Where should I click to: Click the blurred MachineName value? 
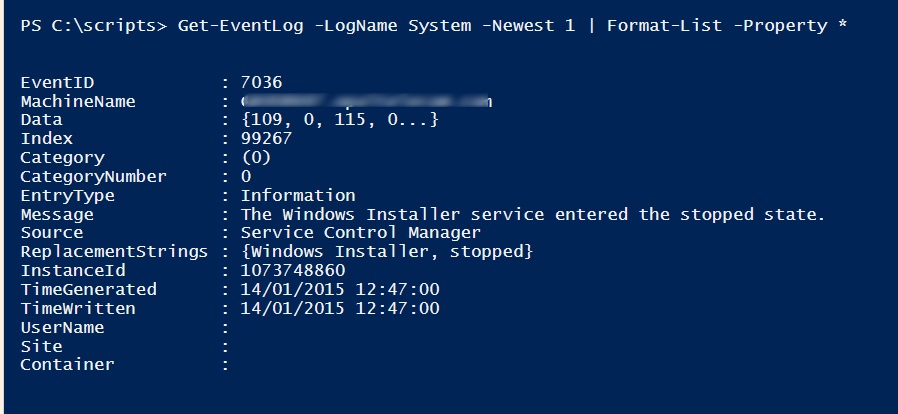pyautogui.click(x=367, y=101)
